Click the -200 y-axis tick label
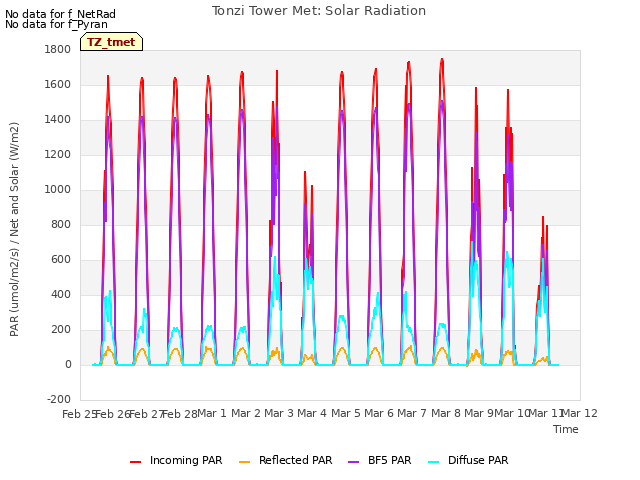This screenshot has height=480, width=640. point(59,400)
